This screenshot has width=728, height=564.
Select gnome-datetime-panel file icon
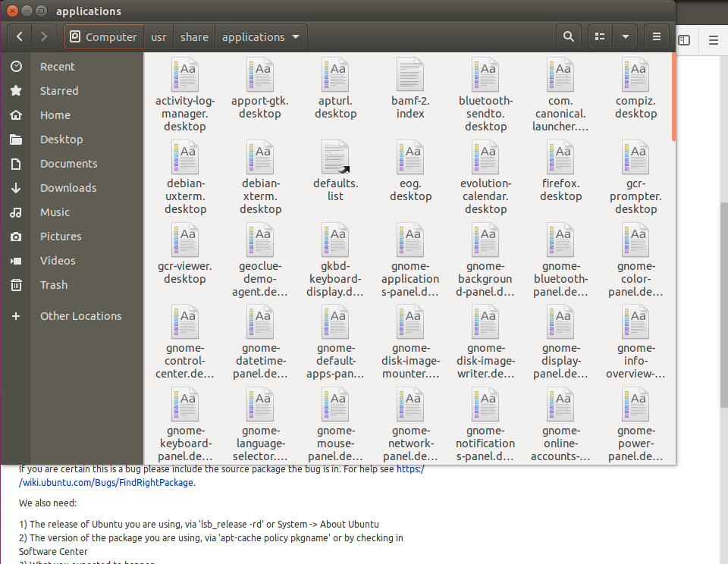coord(260,321)
